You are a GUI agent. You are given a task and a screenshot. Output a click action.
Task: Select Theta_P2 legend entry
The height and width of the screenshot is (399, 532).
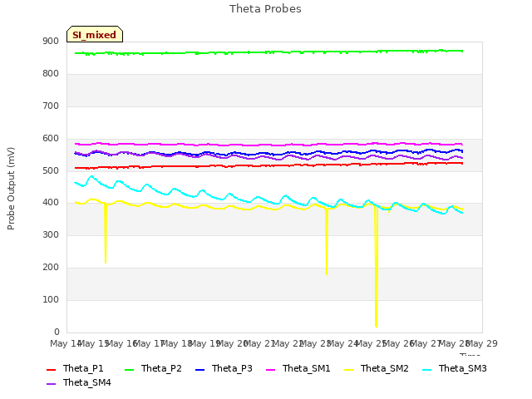tap(153, 368)
